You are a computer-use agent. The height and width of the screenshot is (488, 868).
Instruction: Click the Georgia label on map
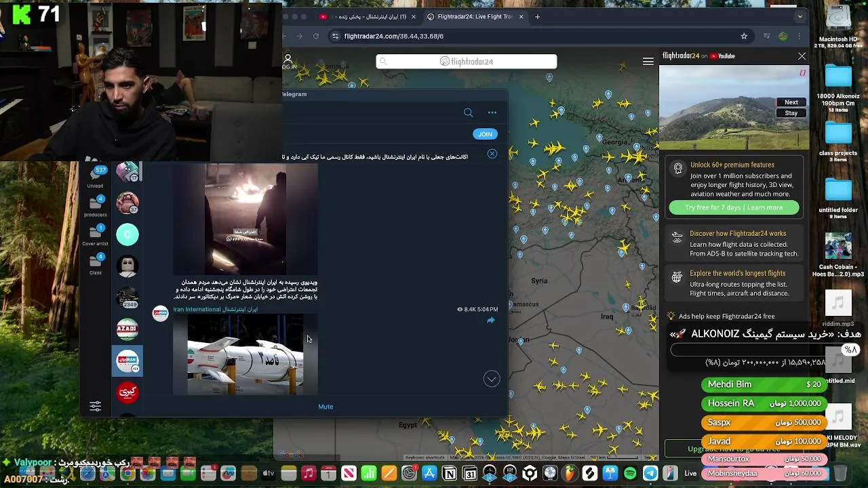(x=614, y=142)
